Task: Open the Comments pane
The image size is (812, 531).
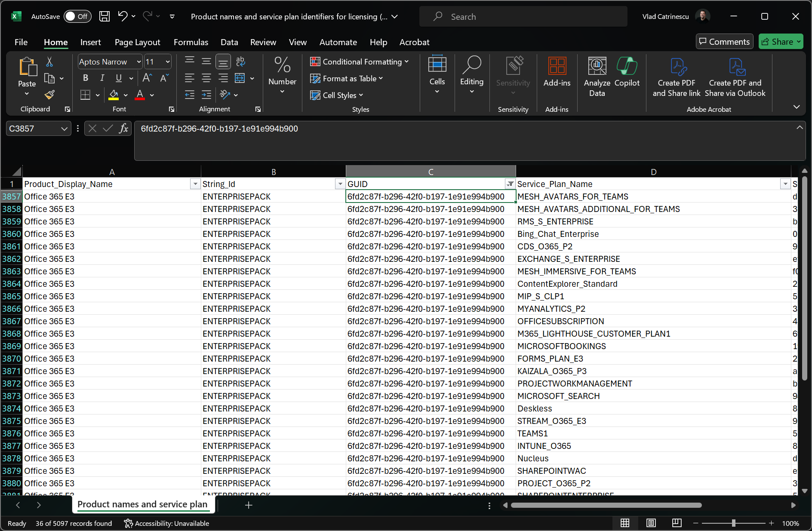Action: coord(724,41)
